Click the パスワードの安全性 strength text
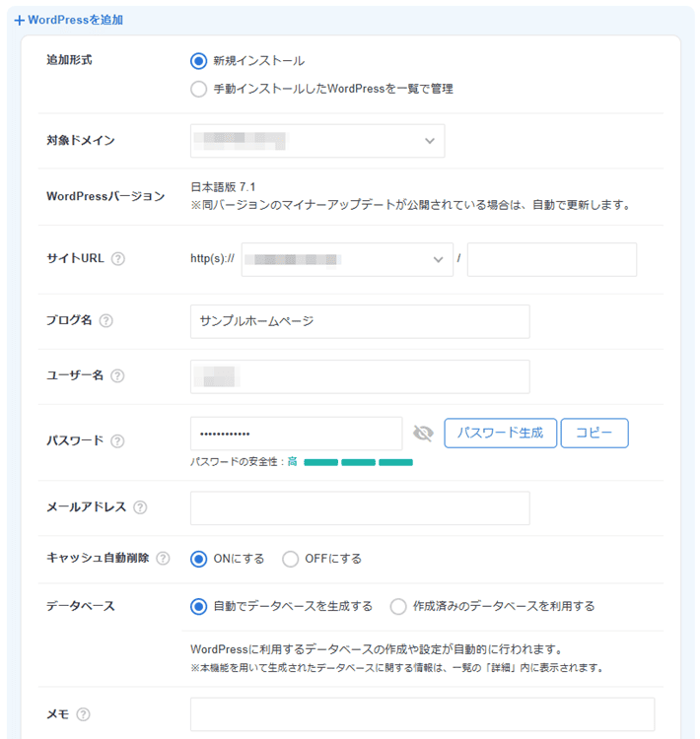 point(244,462)
